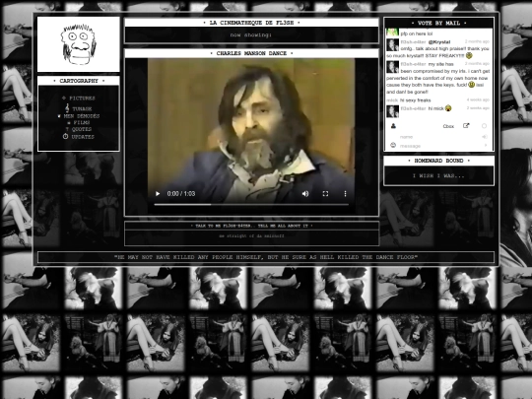
Task: Pop out the chatbox with the external-link icon
Action: coord(466,126)
